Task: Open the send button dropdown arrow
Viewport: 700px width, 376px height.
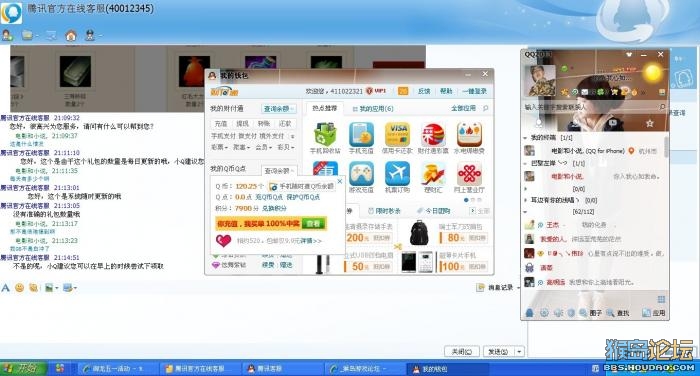Action: click(519, 352)
